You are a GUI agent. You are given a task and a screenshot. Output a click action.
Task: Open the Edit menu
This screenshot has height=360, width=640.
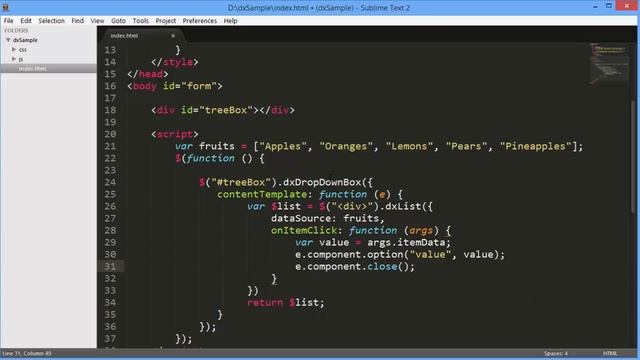[x=26, y=21]
